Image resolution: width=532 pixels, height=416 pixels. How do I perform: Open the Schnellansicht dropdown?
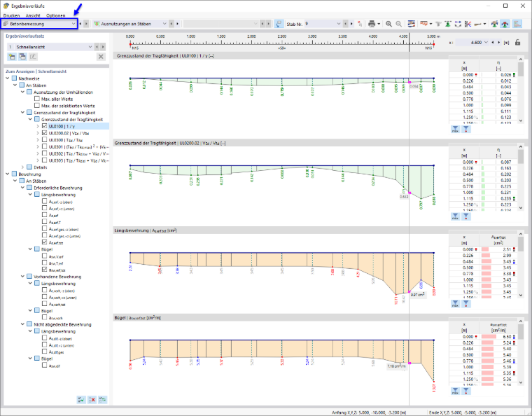tap(90, 47)
